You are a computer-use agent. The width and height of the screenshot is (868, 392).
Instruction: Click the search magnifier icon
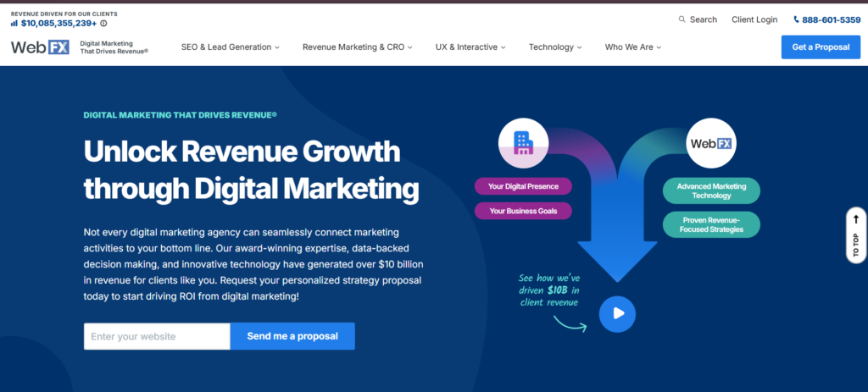tap(682, 19)
